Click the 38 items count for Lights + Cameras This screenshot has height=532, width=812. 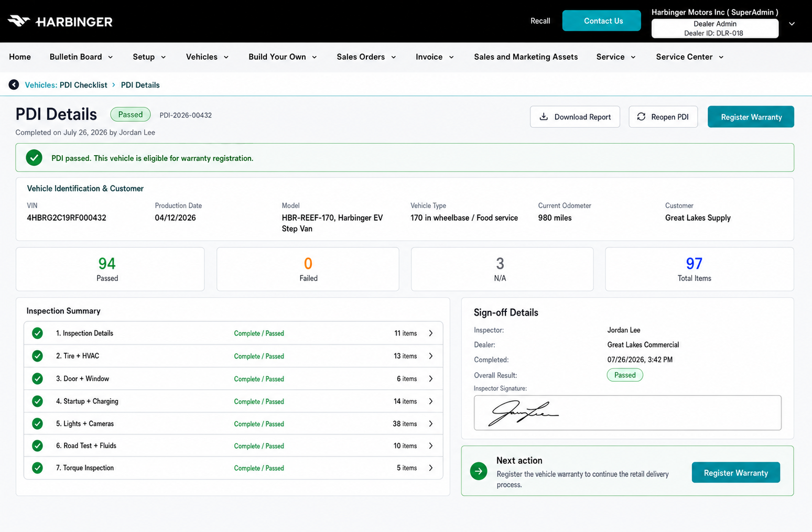click(405, 424)
